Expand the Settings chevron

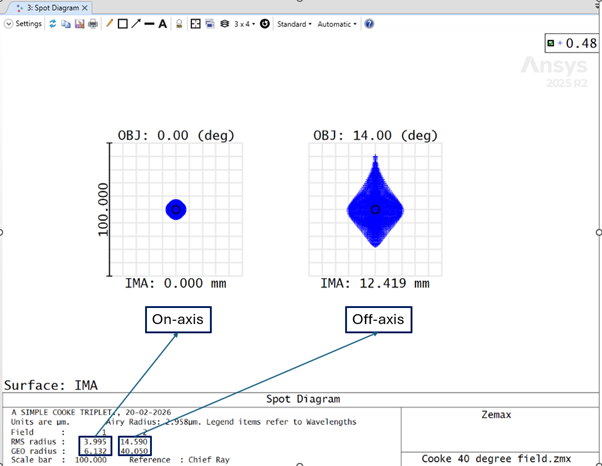click(x=9, y=23)
